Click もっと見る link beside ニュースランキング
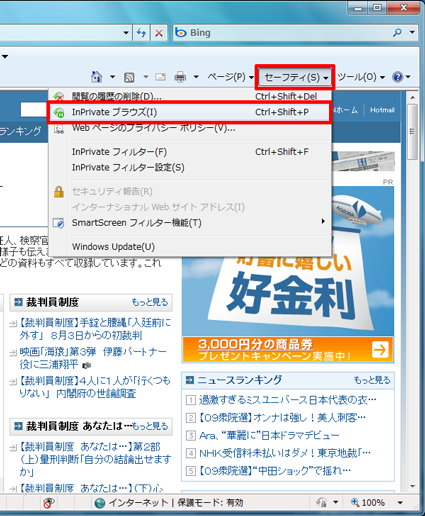Image resolution: width=425 pixels, height=516 pixels. (372, 380)
